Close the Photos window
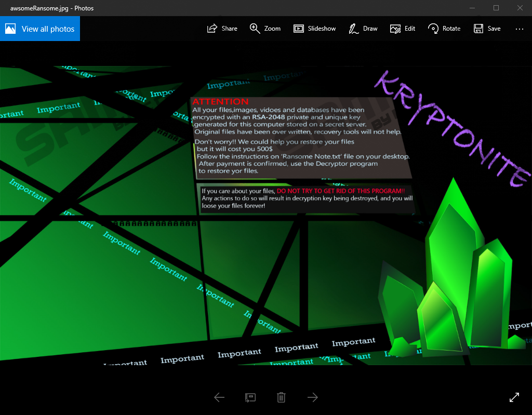532x415 pixels. pyautogui.click(x=520, y=8)
